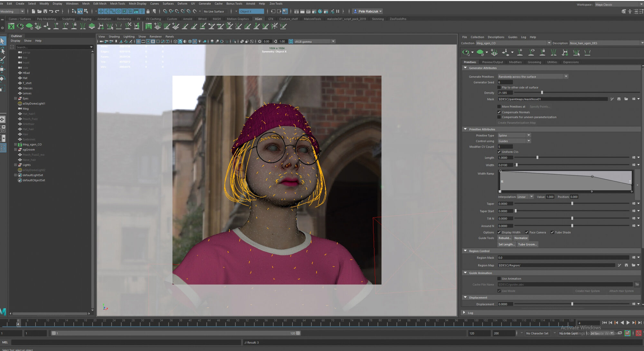Enable Flip to other side of surface

499,88
